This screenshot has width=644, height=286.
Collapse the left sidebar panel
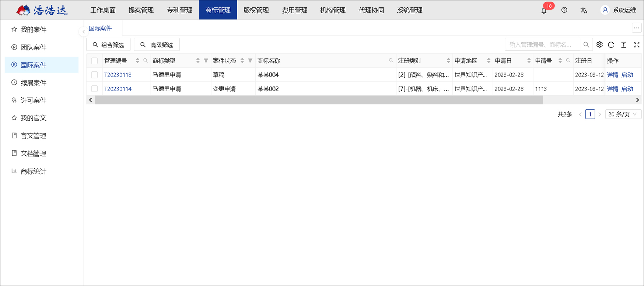pos(84,32)
